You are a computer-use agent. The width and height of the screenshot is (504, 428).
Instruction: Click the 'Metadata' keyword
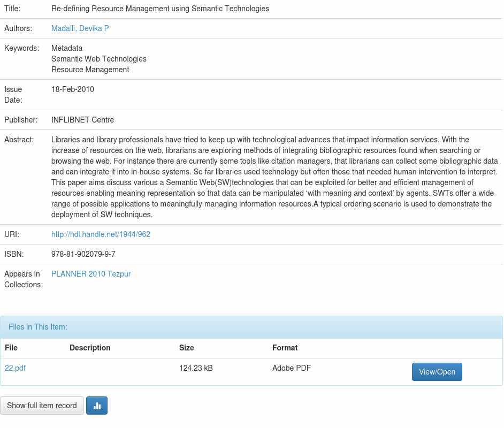pos(67,48)
